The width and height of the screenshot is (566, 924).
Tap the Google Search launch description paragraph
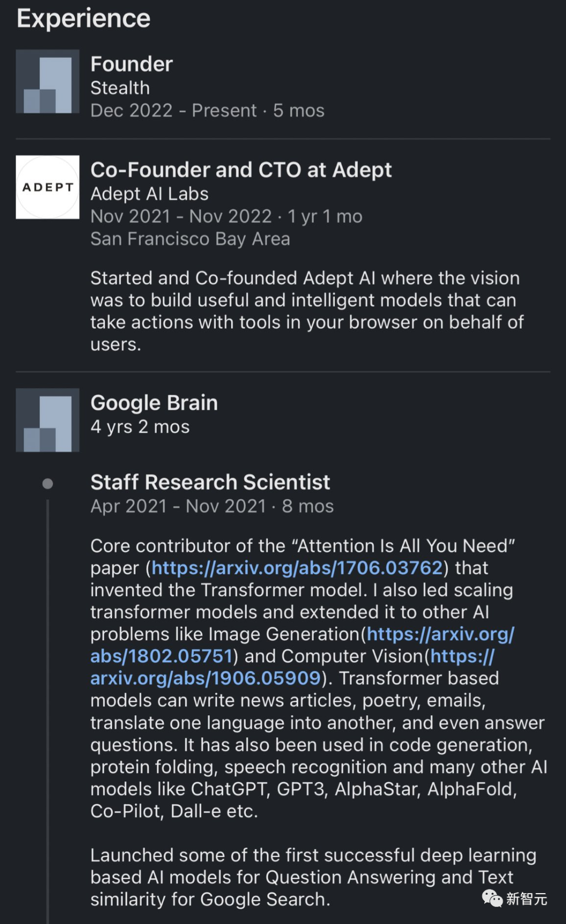[313, 877]
